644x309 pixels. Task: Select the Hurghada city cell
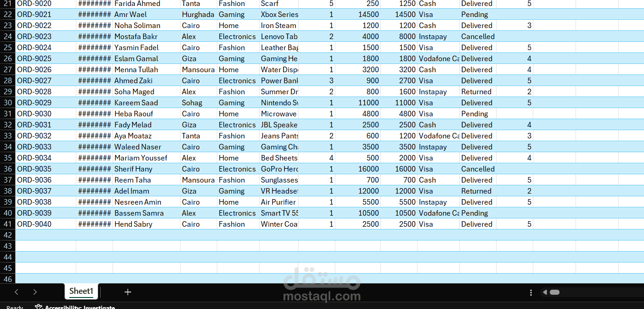point(198,14)
